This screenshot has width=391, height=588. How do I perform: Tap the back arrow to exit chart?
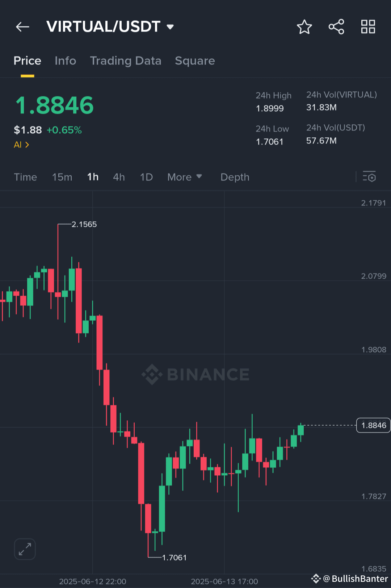click(x=22, y=27)
